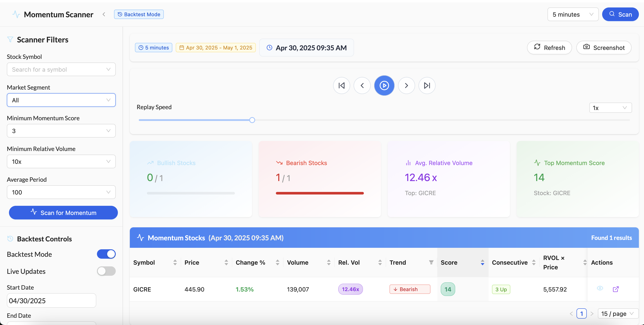Click the Bearish trend tag for GICRE
This screenshot has width=644, height=325.
pos(410,289)
